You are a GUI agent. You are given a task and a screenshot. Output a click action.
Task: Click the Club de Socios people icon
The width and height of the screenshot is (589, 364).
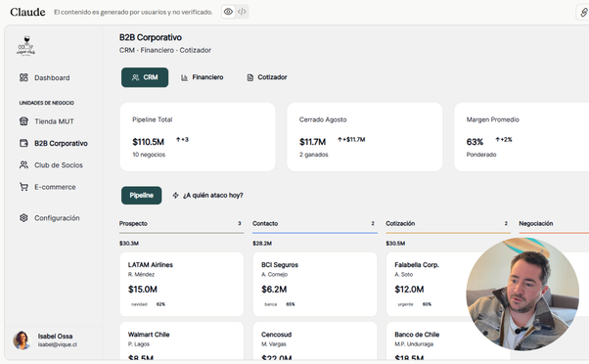click(23, 165)
